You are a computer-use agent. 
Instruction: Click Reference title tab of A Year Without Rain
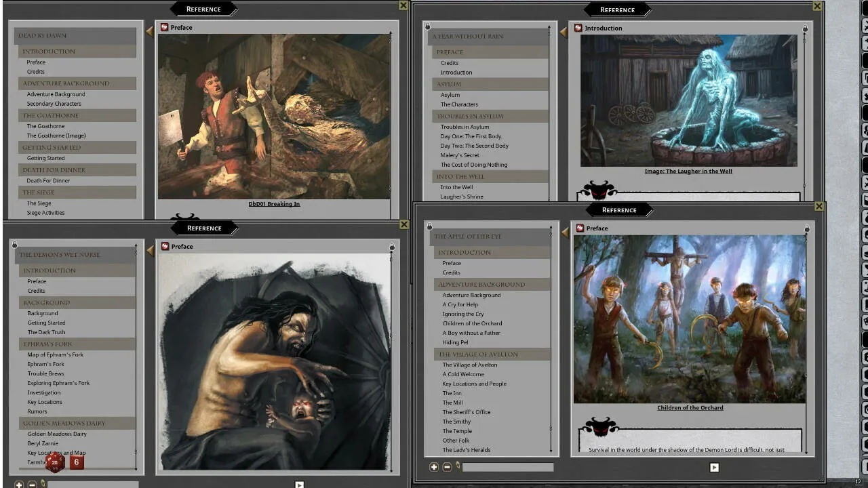click(x=617, y=9)
